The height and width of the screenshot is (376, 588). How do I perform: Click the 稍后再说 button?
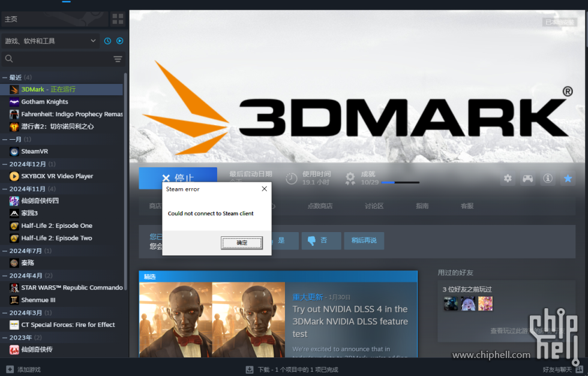(x=364, y=240)
